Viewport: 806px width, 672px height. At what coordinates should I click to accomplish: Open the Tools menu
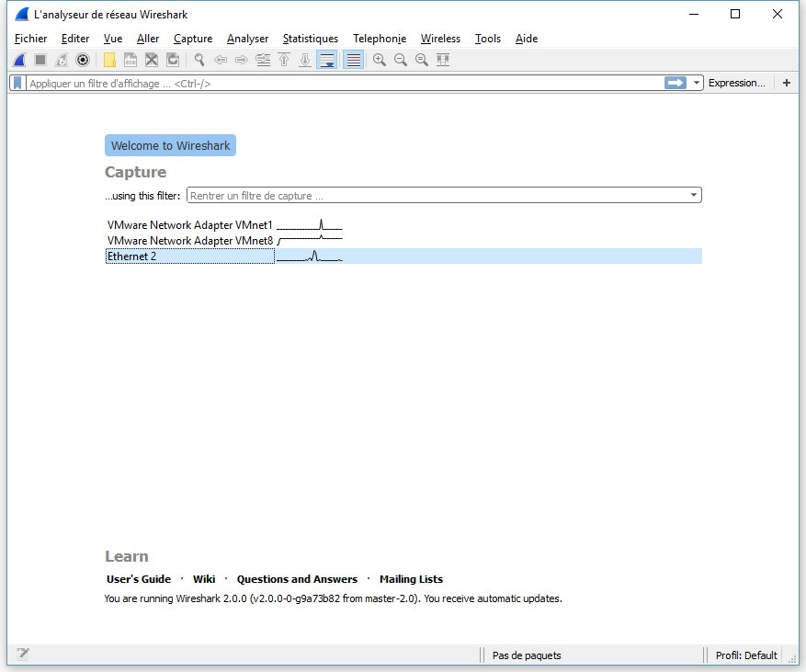[488, 39]
